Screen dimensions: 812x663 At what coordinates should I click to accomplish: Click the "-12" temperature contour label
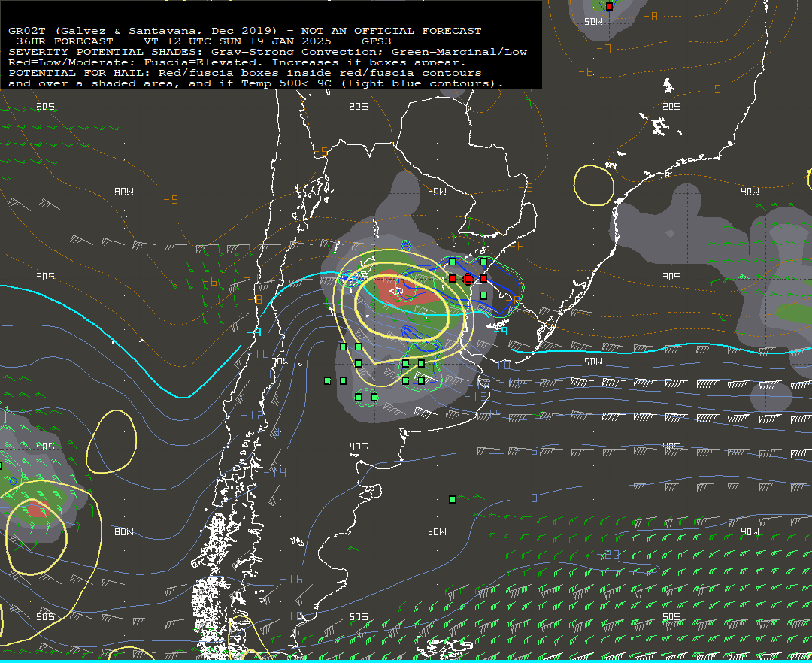point(253,415)
